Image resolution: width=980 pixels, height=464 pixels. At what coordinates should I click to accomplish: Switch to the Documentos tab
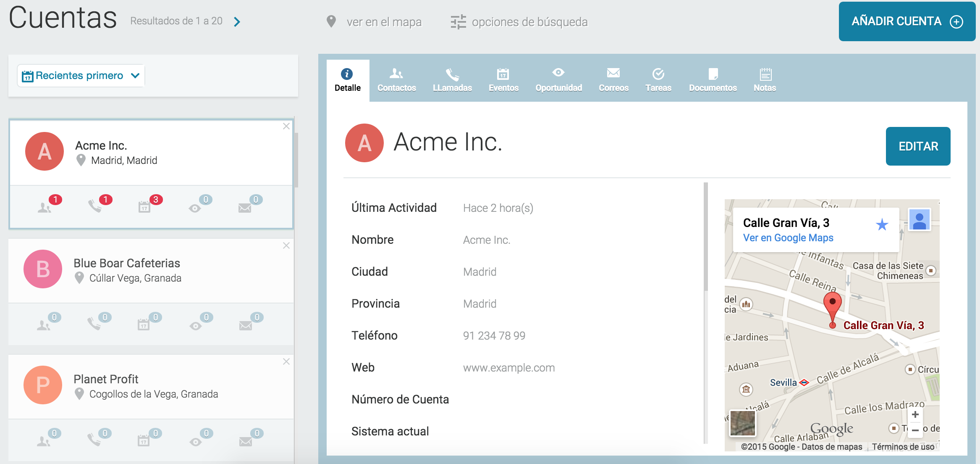click(x=713, y=80)
